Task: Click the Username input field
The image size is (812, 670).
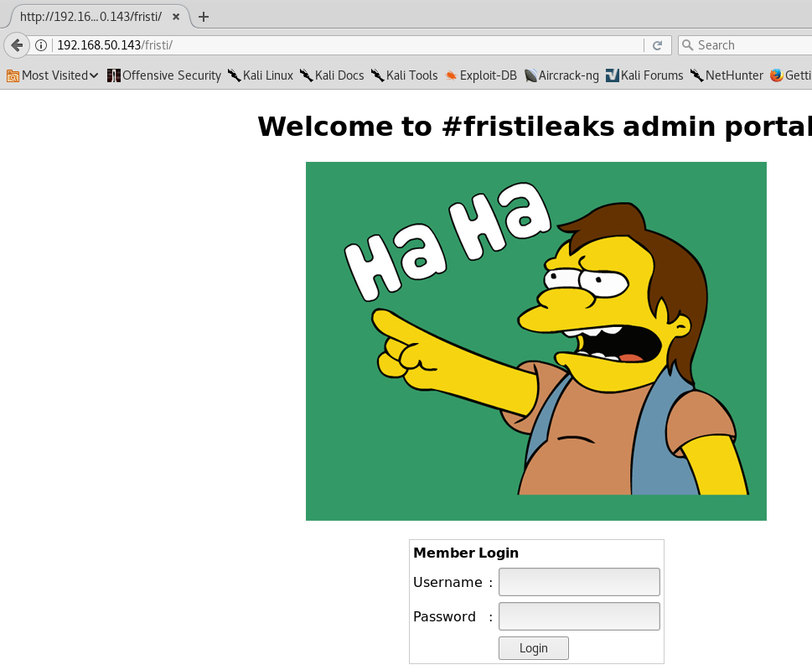Action: pos(579,582)
